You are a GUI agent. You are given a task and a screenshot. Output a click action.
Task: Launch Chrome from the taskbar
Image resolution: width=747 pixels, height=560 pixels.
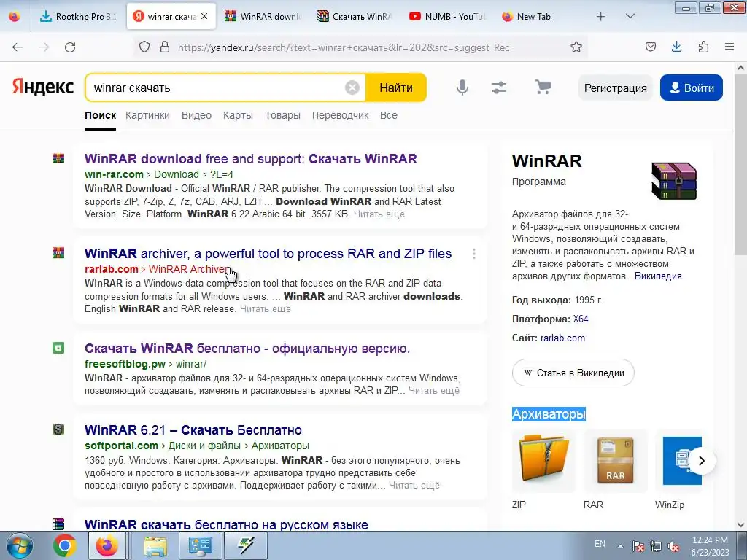(65, 545)
